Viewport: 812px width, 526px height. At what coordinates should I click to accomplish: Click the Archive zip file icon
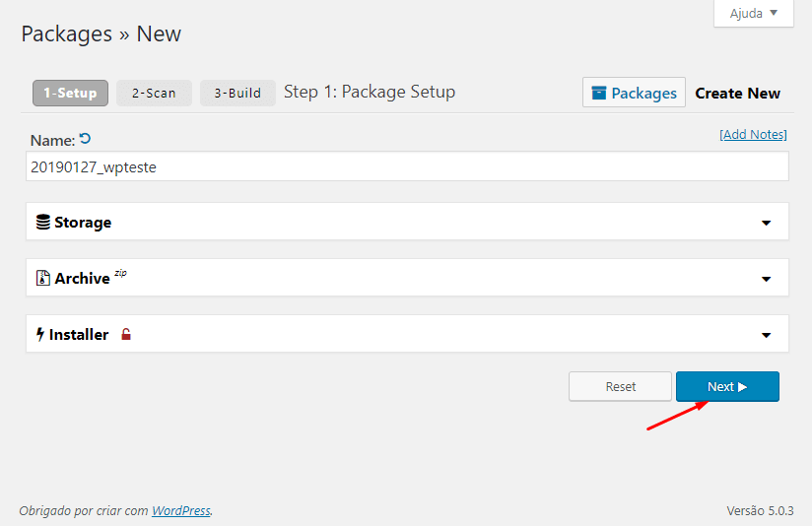click(x=43, y=279)
